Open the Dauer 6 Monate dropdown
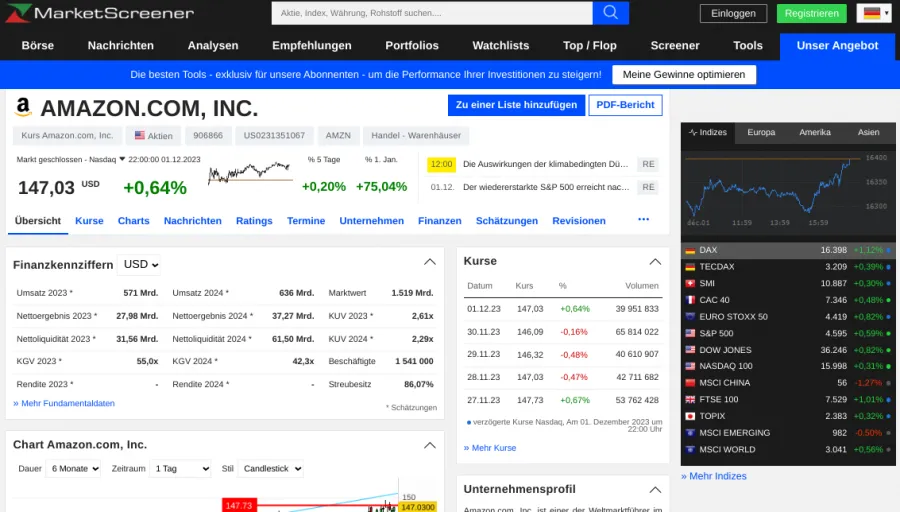Screen dimensions: 900x512 click(x=74, y=468)
